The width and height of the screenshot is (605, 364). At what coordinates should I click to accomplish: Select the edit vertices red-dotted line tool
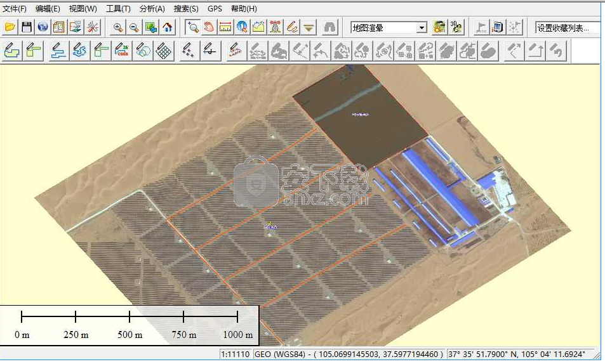pos(236,51)
